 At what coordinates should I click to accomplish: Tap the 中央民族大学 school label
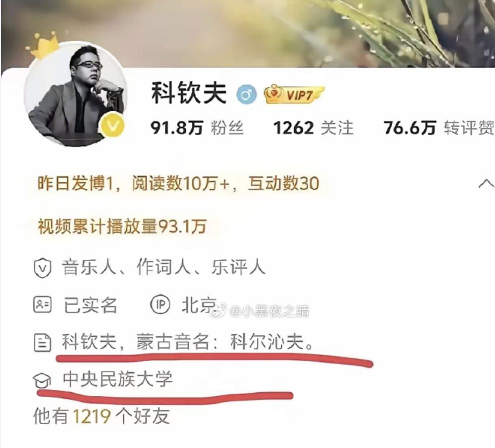coord(118,379)
